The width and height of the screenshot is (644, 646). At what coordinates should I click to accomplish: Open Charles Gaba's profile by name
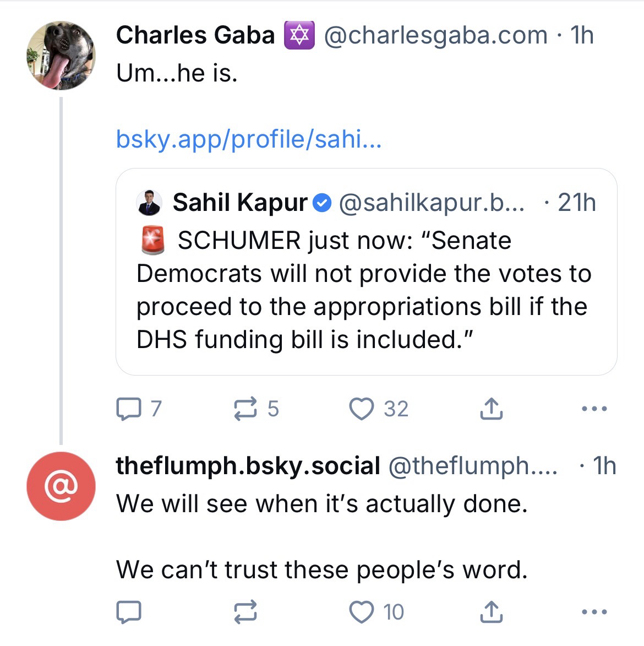point(195,35)
